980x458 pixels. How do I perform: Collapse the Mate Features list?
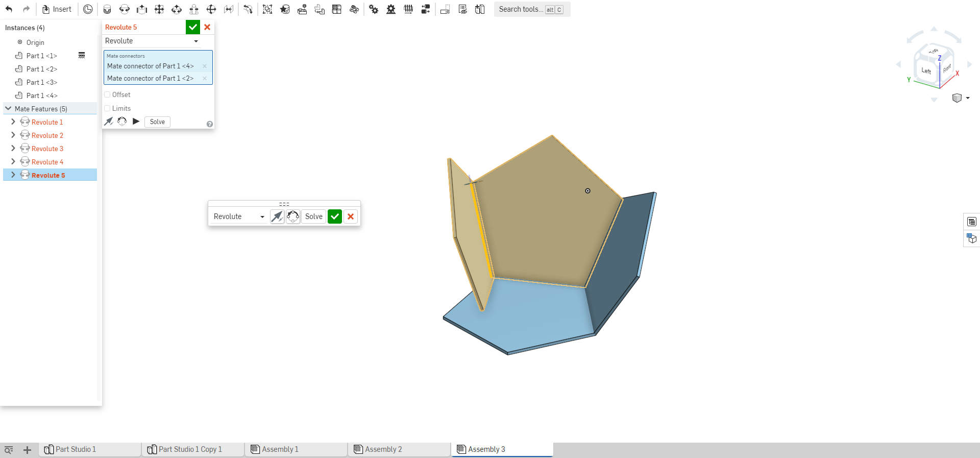pos(8,108)
